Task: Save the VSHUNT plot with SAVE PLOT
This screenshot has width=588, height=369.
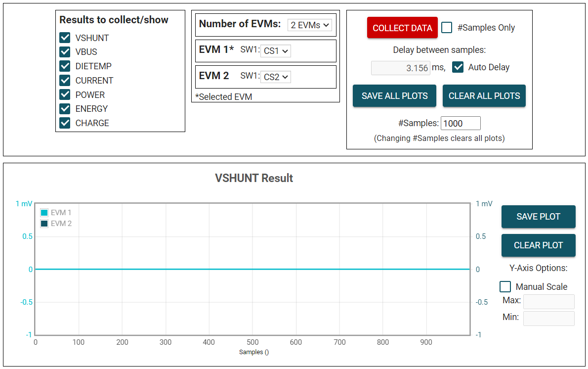Action: [x=538, y=217]
